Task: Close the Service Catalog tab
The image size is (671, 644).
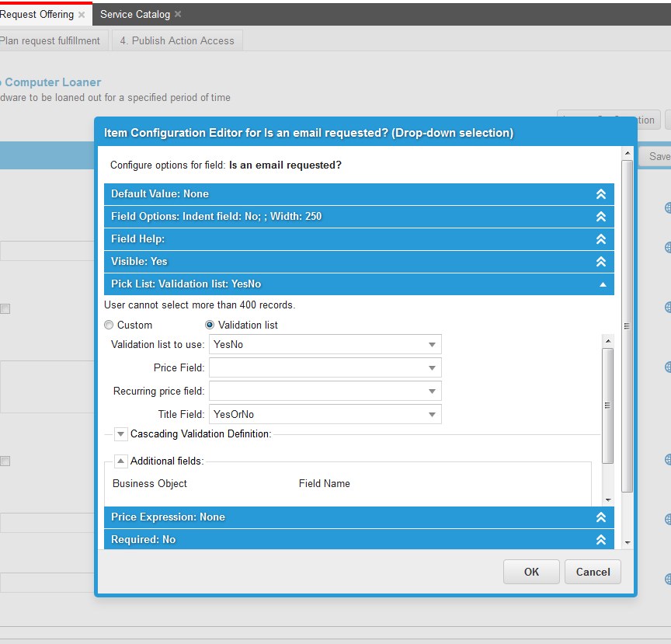Action: [x=178, y=14]
